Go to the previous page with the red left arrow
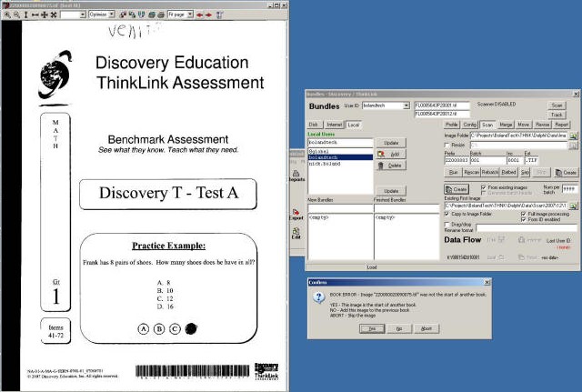The height and width of the screenshot is (392, 582). (x=200, y=15)
